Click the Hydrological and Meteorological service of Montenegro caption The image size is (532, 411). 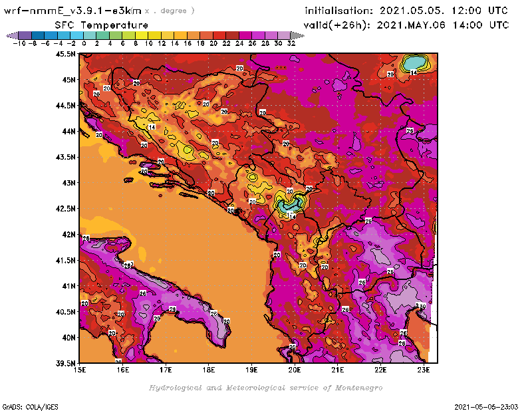point(265,388)
